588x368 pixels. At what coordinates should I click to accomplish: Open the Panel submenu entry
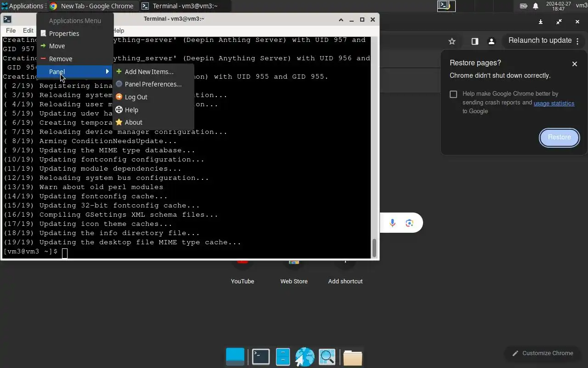[x=75, y=72]
